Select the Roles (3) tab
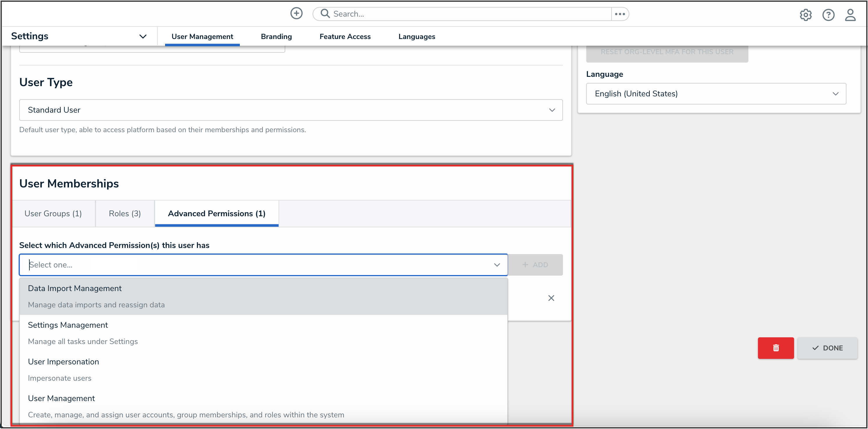This screenshot has width=868, height=429. [x=125, y=214]
